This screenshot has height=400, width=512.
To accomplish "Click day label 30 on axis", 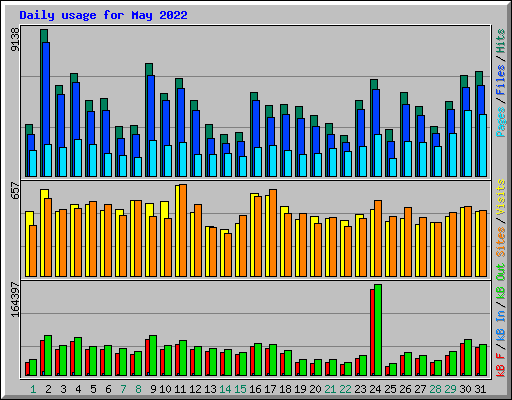I will 465,389.
